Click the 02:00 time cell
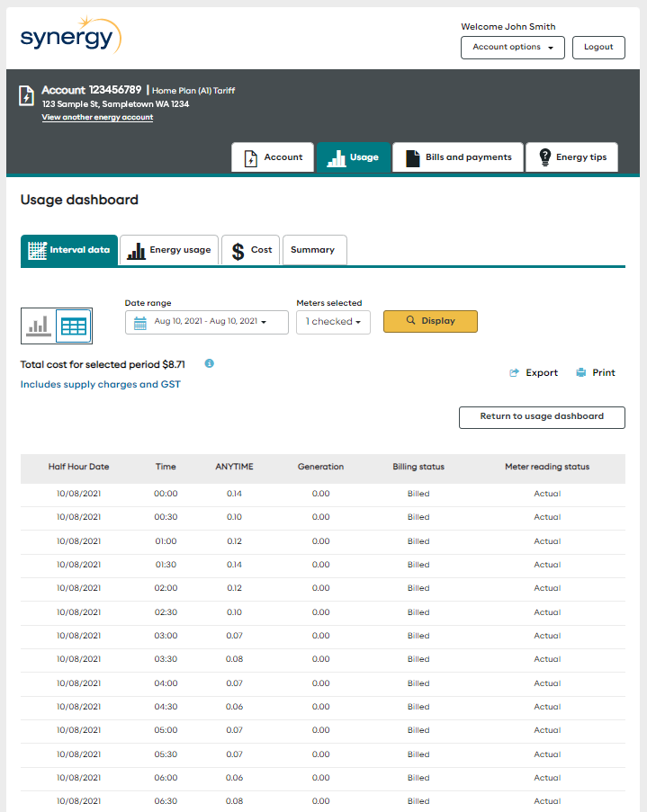Screen dimensions: 647x812 click(166, 588)
